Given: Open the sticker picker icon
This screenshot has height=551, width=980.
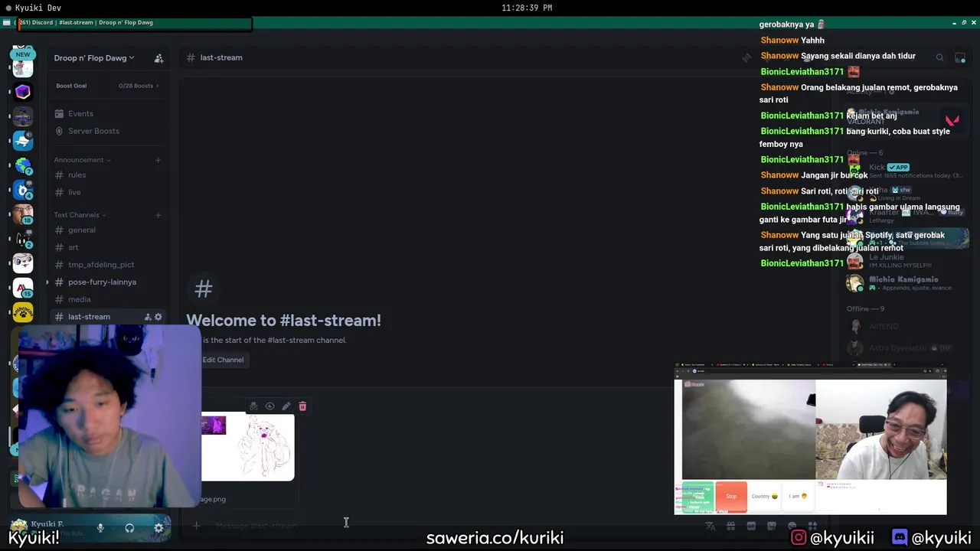Looking at the screenshot, I should click(x=772, y=526).
